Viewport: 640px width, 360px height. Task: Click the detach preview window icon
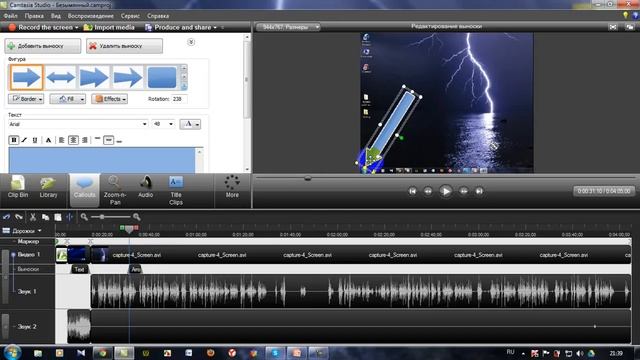tap(629, 27)
